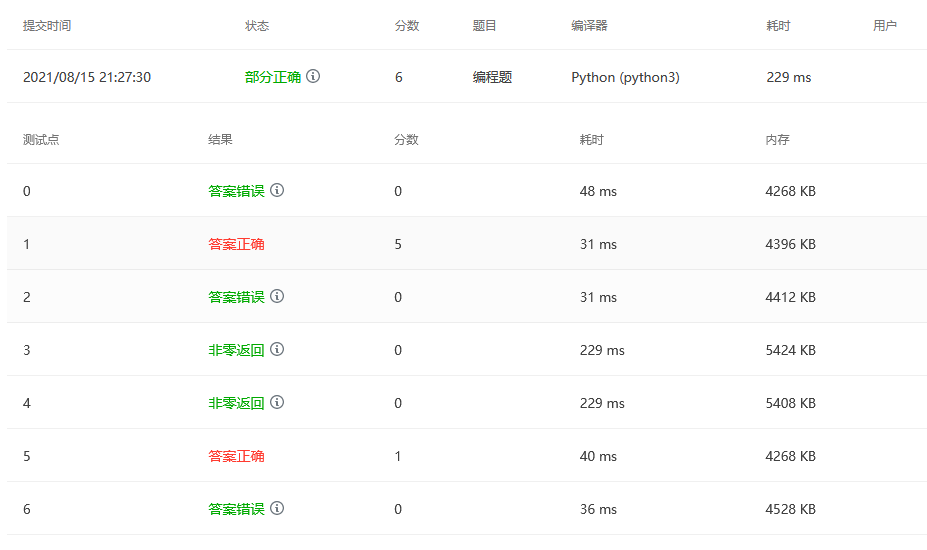This screenshot has width=927, height=550.
Task: Click info icon for test point 0 答案错误
Action: click(277, 190)
